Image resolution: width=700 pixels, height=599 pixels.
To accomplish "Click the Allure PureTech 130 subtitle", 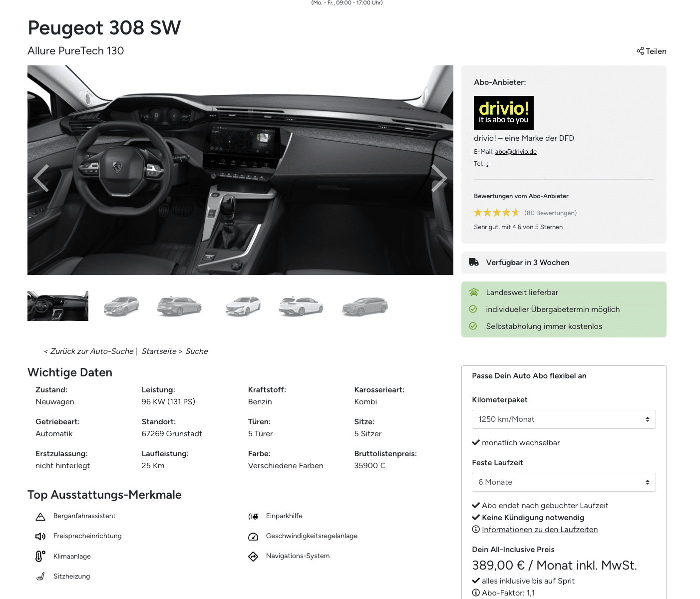I will pos(76,51).
